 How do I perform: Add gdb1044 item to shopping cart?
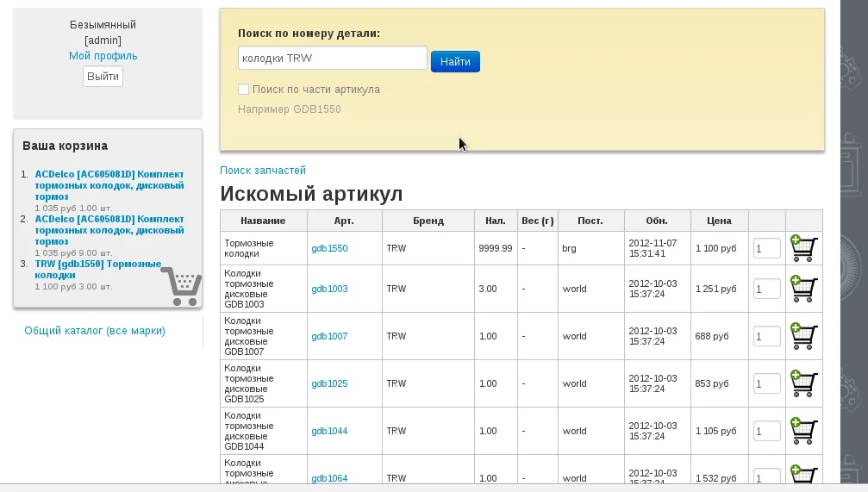pyautogui.click(x=803, y=431)
